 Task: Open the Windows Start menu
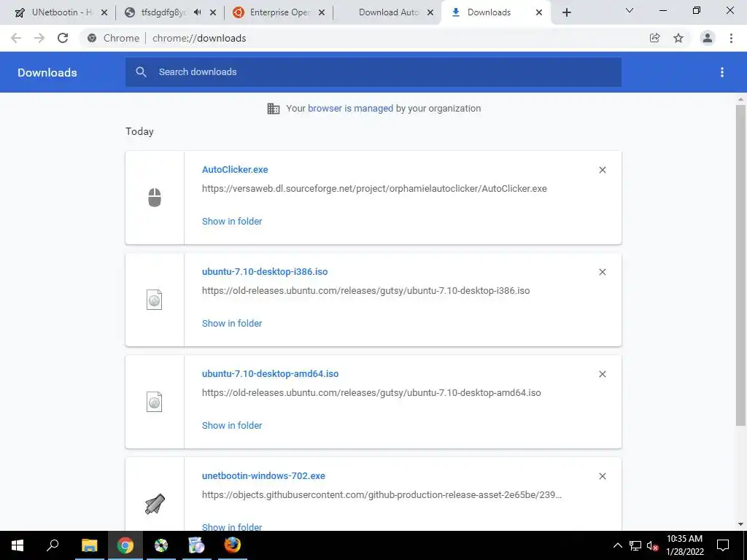[x=18, y=545]
